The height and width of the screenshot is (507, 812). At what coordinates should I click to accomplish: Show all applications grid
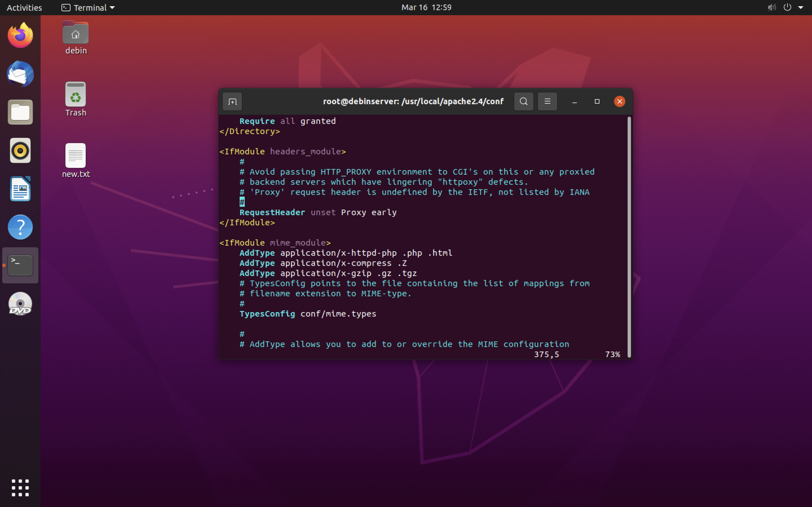click(20, 488)
